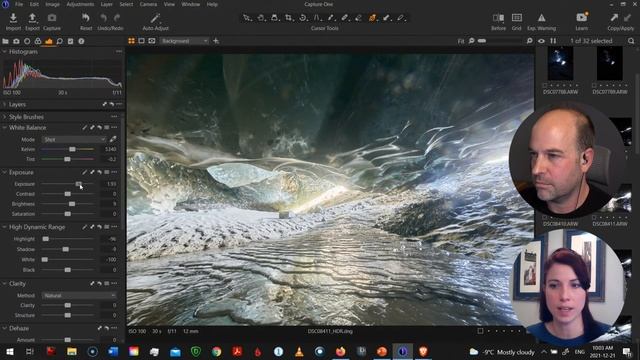This screenshot has height=360, width=640.
Task: Click the Import toolbar icon
Action: 13,18
